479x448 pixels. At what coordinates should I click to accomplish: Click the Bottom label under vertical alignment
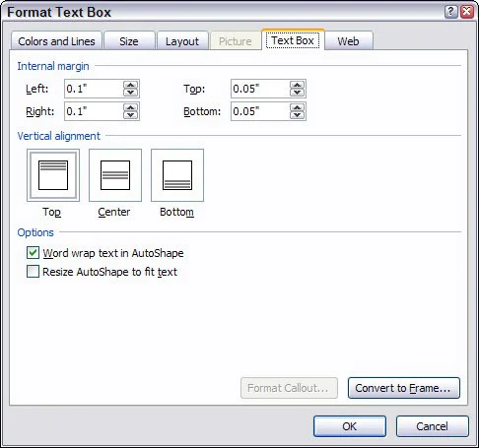click(x=176, y=212)
